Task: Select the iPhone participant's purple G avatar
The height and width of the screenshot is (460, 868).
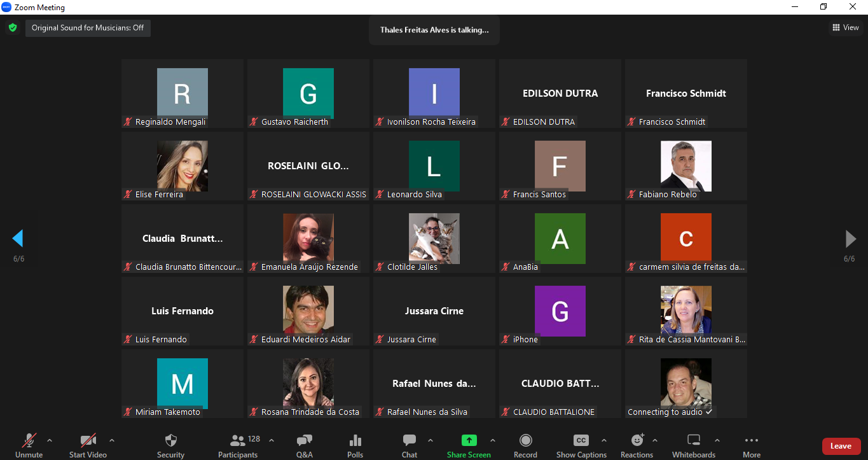Action: coord(560,311)
